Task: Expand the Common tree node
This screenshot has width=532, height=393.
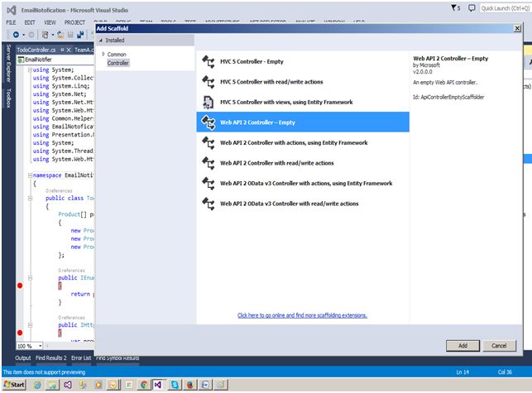Action: [x=103, y=54]
